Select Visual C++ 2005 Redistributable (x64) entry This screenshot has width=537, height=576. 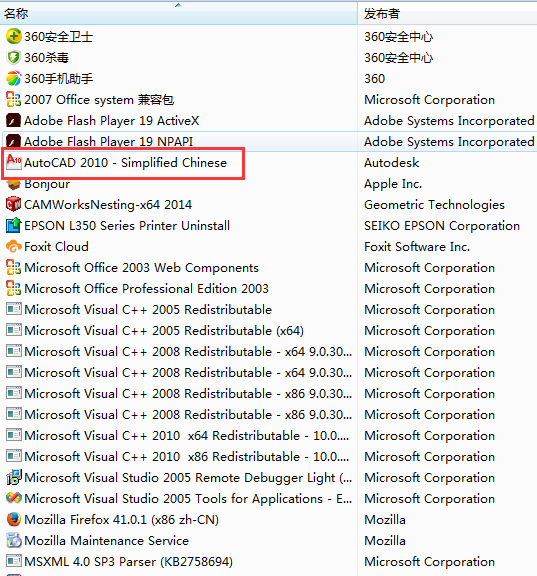(164, 331)
